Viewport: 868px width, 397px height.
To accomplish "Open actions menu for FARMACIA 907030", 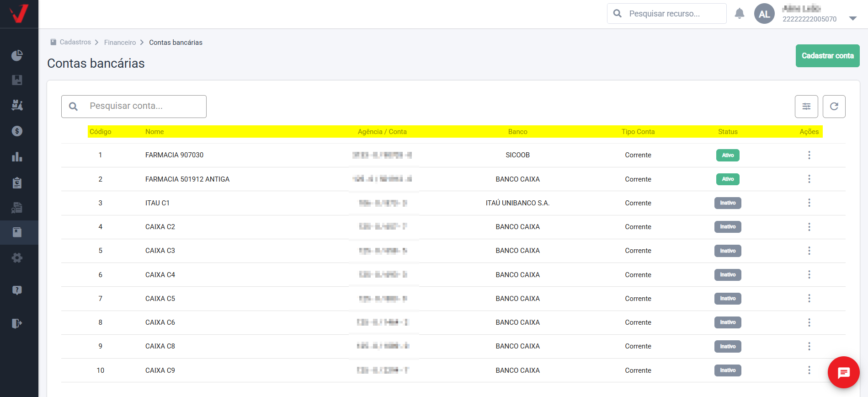I will tap(809, 155).
